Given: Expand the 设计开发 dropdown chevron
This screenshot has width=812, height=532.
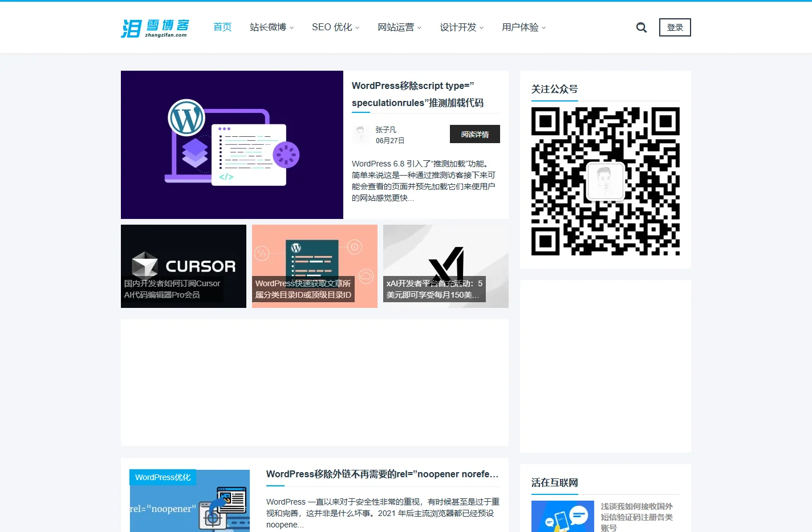Looking at the screenshot, I should coord(482,27).
